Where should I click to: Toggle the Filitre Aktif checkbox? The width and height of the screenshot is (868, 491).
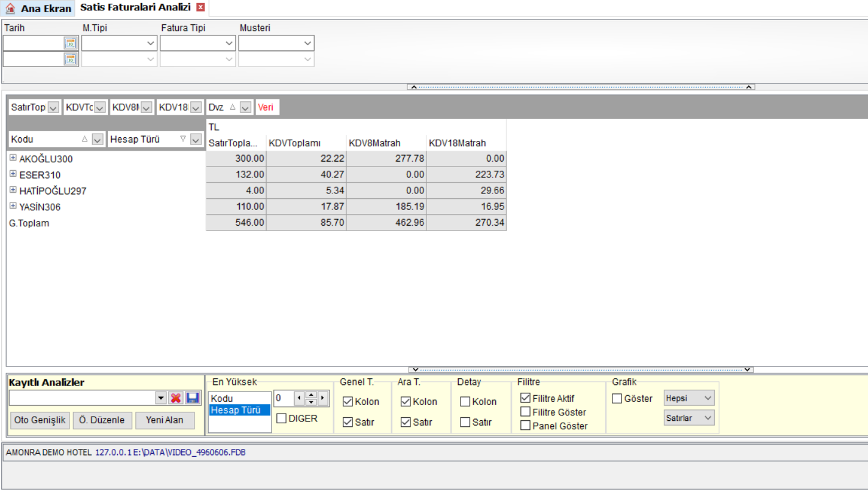click(x=525, y=398)
